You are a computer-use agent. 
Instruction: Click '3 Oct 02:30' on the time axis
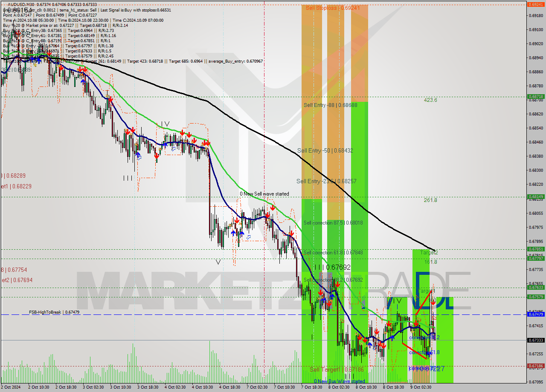click(x=93, y=388)
